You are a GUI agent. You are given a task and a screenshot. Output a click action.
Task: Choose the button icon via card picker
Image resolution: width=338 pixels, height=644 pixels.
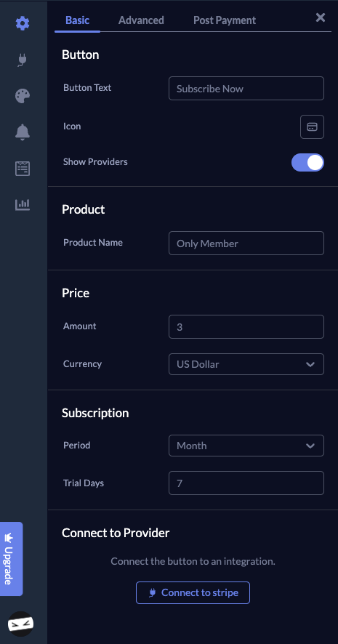click(312, 127)
